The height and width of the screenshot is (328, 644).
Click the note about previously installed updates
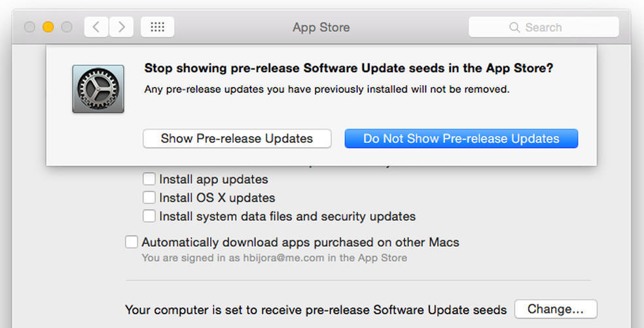(326, 88)
